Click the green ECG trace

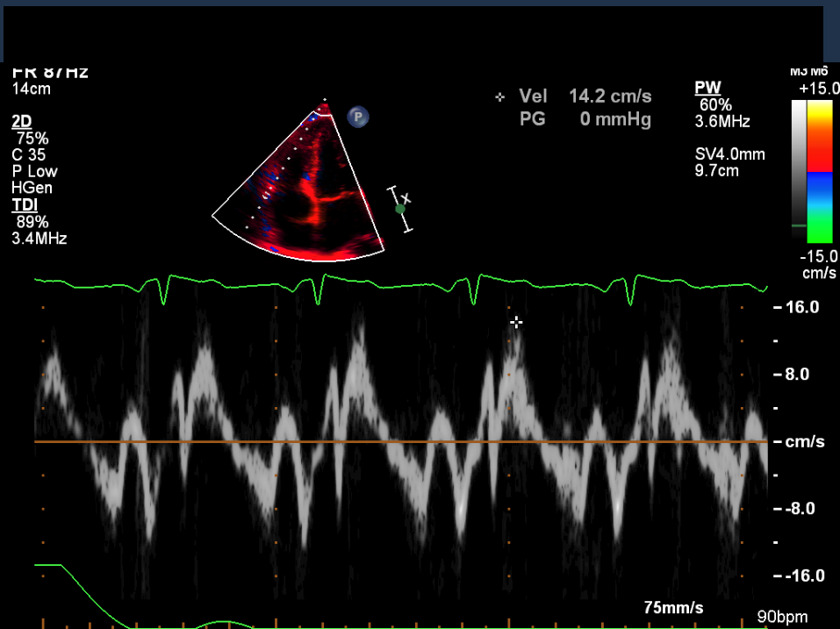tap(395, 282)
